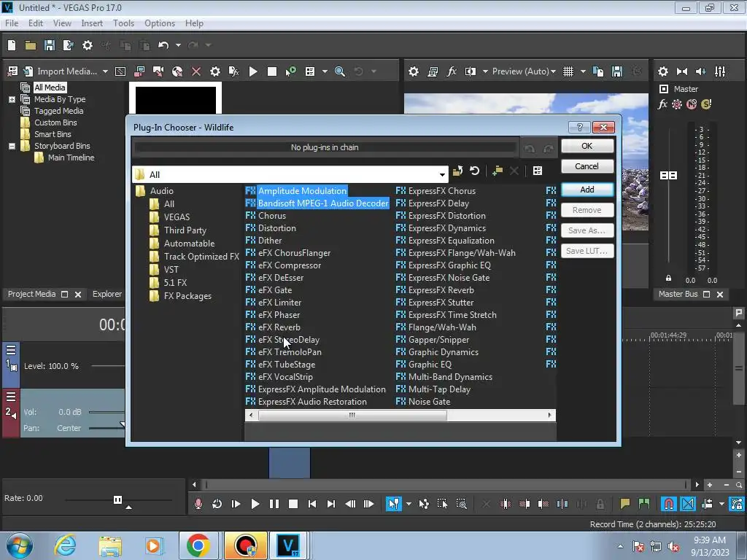Image resolution: width=747 pixels, height=560 pixels.
Task: Click the magnifier search icon in Project Media
Action: point(340,71)
